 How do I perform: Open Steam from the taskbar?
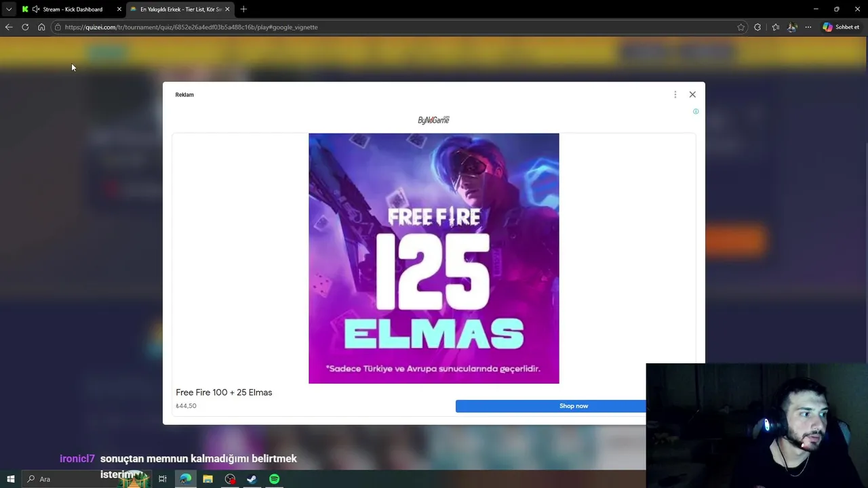click(252, 479)
